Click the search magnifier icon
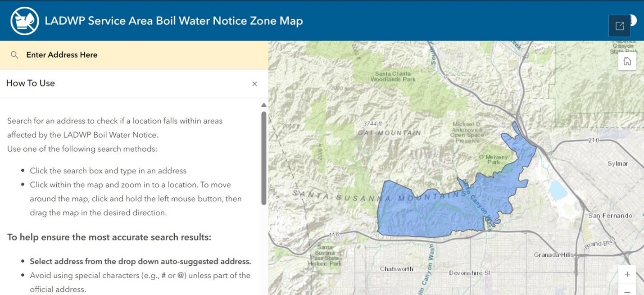 tap(14, 55)
